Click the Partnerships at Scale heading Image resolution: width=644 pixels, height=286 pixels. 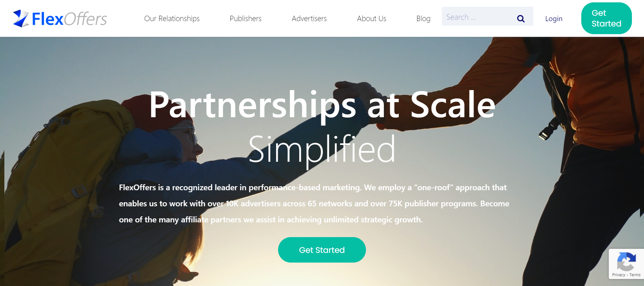tap(322, 105)
